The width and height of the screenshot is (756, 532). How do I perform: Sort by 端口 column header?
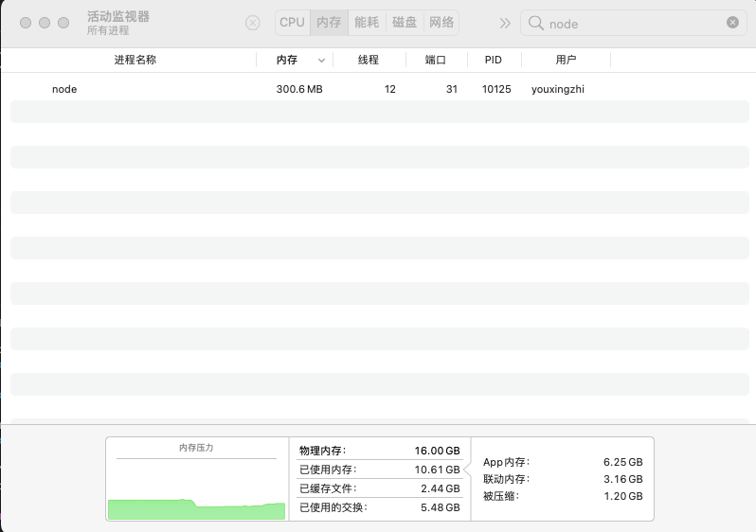[436, 60]
